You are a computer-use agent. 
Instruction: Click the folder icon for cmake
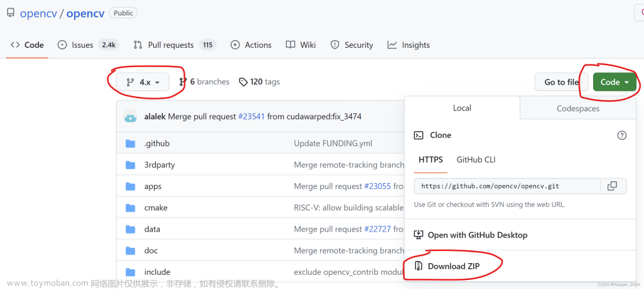pos(130,208)
